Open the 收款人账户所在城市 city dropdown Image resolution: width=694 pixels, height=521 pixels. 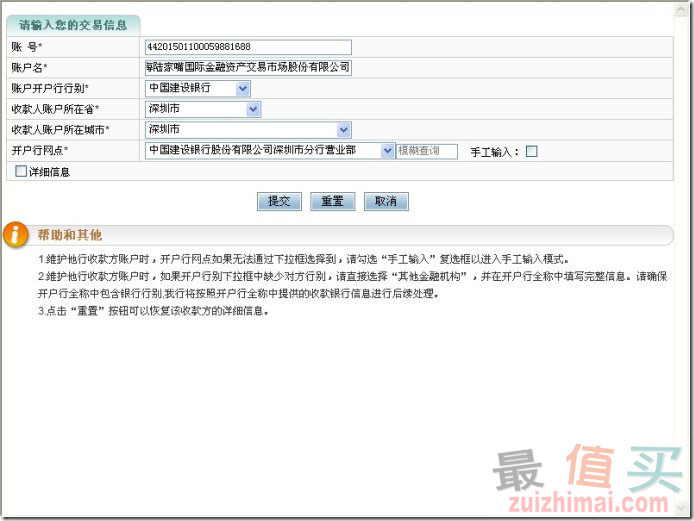coord(248,130)
